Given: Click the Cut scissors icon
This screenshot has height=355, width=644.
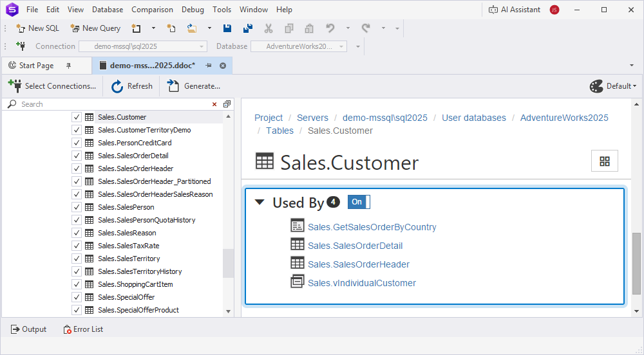Looking at the screenshot, I should pos(269,28).
